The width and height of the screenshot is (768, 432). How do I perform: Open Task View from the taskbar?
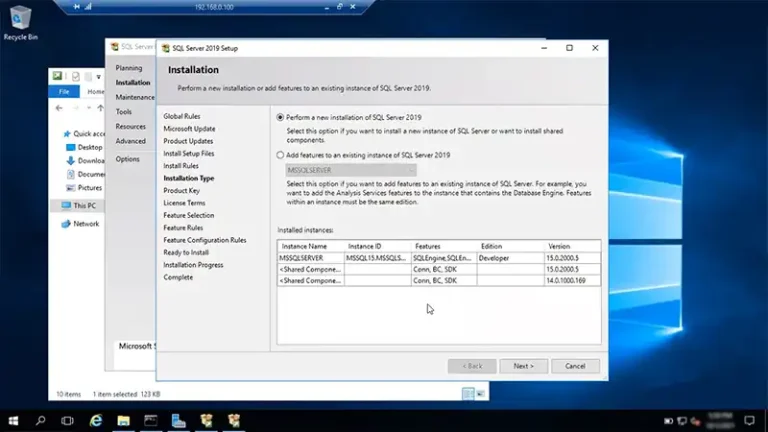[x=68, y=421]
